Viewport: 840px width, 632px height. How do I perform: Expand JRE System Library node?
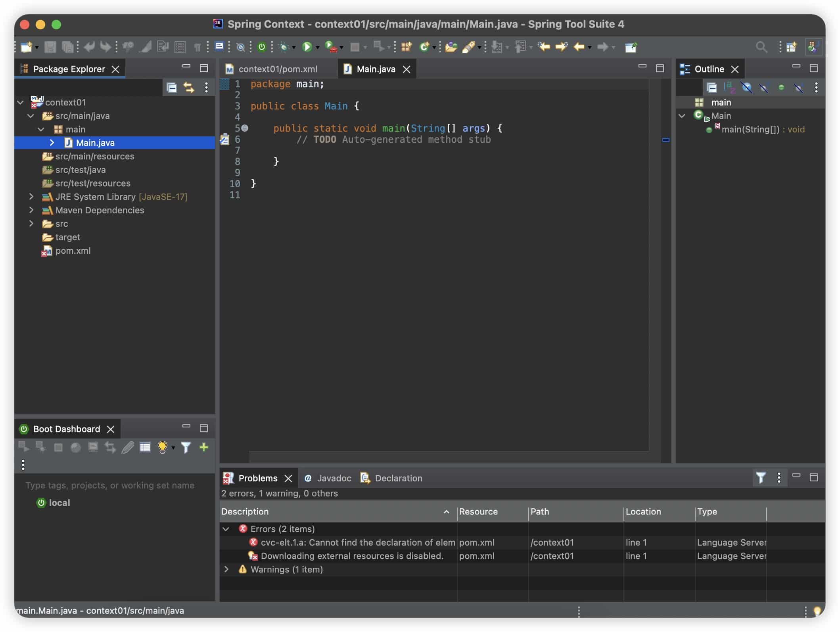(31, 197)
